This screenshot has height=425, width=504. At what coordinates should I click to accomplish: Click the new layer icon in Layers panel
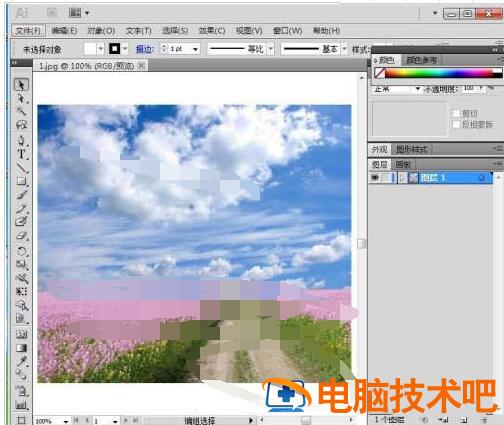[464, 420]
